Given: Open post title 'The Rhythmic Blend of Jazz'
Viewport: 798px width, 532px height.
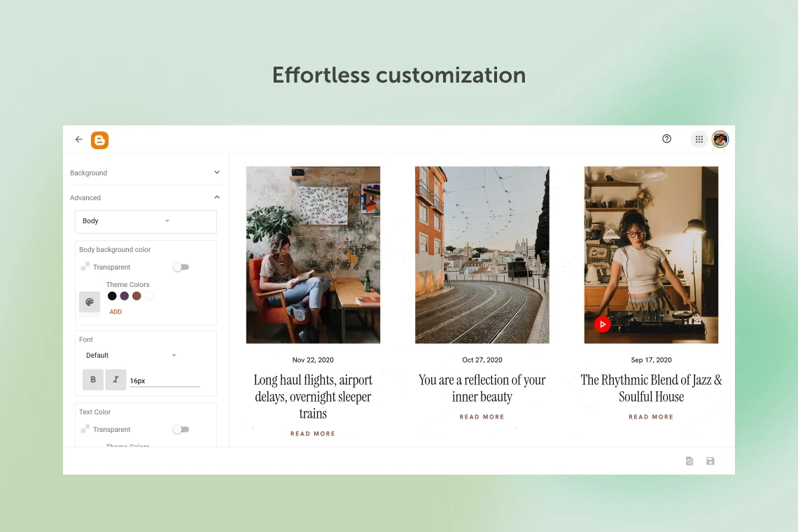Looking at the screenshot, I should [651, 388].
